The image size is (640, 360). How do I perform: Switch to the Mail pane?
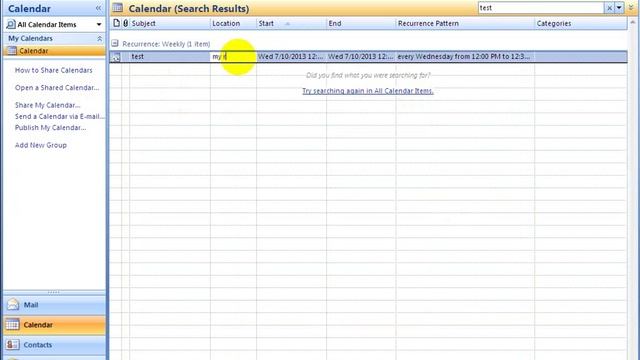[x=54, y=305]
